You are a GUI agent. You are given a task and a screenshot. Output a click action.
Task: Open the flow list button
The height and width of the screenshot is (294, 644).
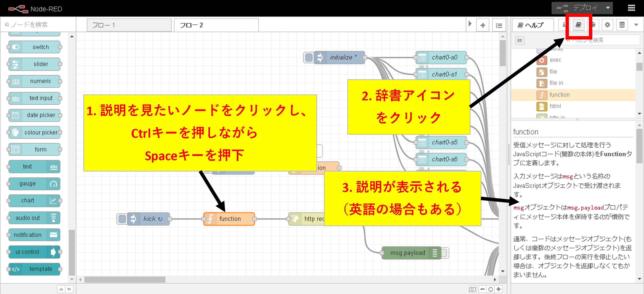click(499, 25)
